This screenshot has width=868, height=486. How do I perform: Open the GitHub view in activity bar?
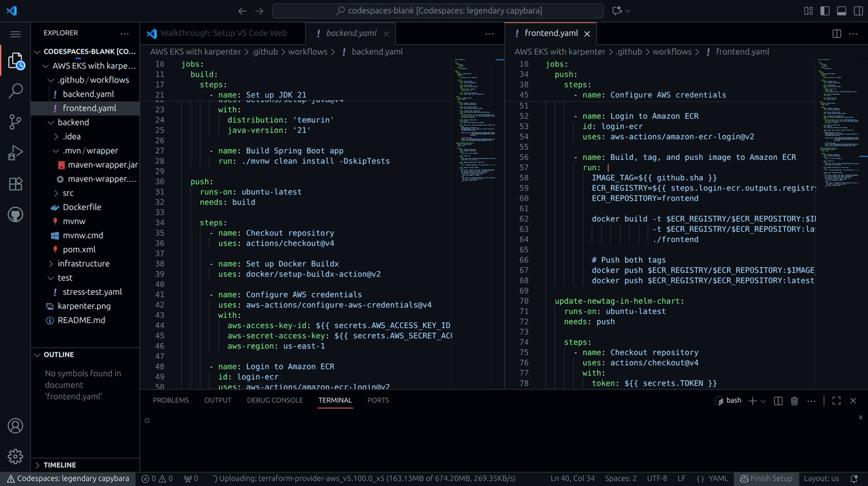point(15,215)
